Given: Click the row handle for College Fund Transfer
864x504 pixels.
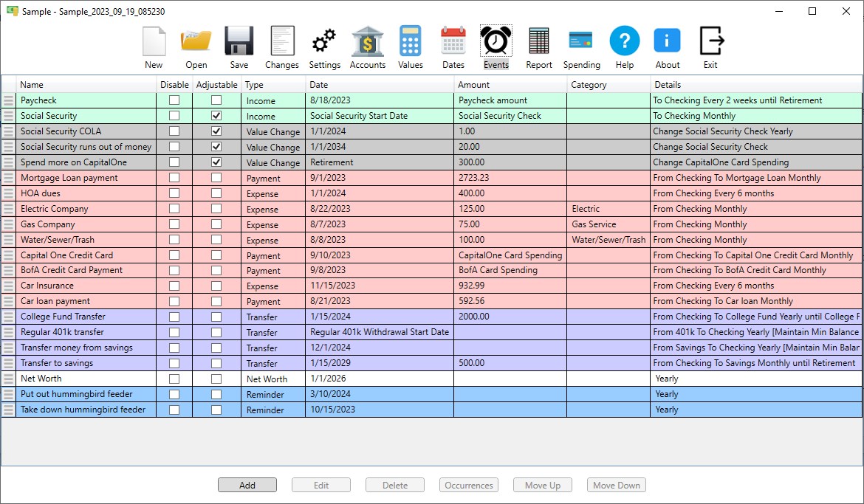Looking at the screenshot, I should (8, 317).
